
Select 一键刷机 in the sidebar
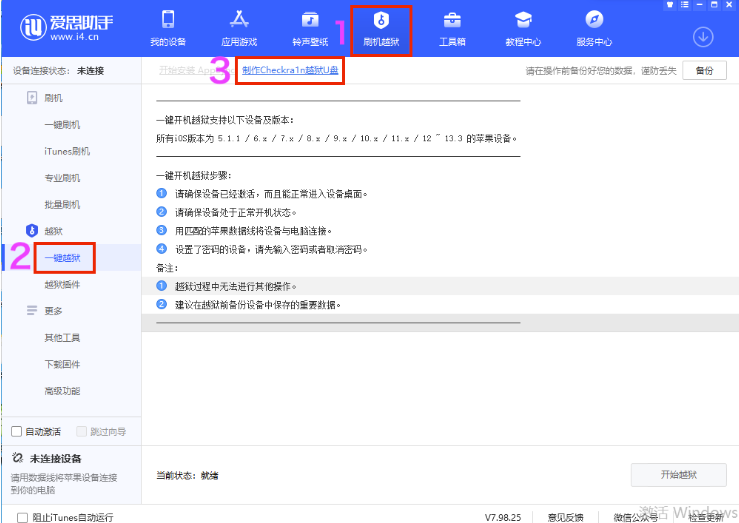pyautogui.click(x=62, y=125)
